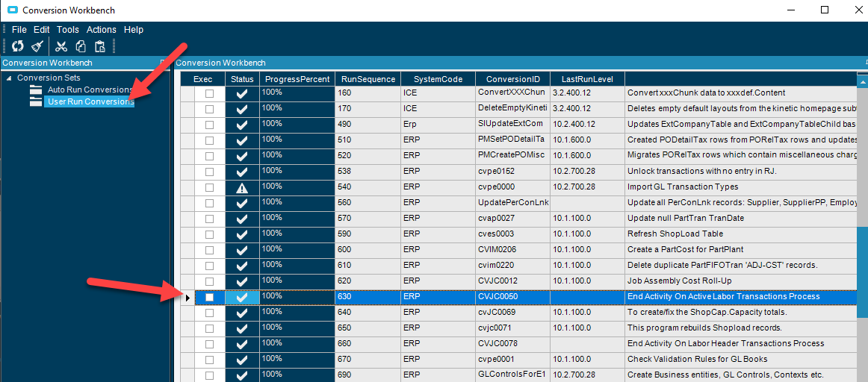Click the Status column header
This screenshot has height=382, width=868.
pyautogui.click(x=242, y=79)
